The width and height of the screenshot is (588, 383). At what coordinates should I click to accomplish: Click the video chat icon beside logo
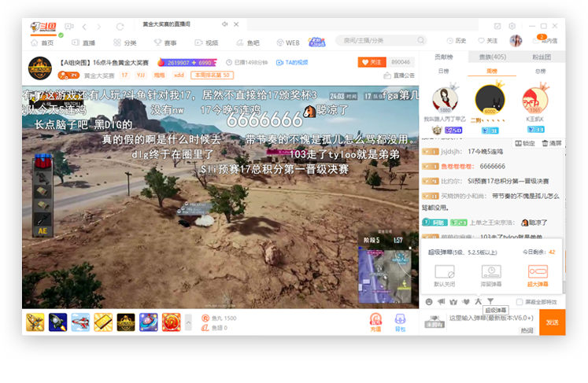point(69,26)
